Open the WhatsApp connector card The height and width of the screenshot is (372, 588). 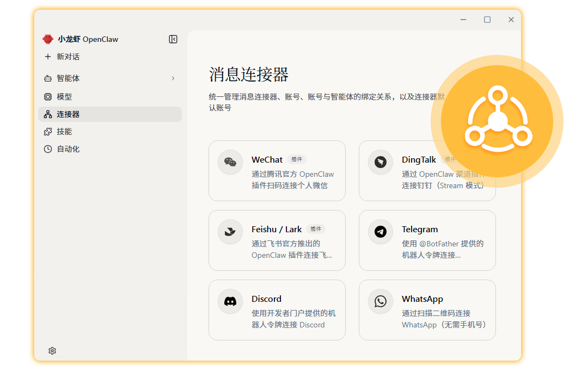click(x=427, y=310)
